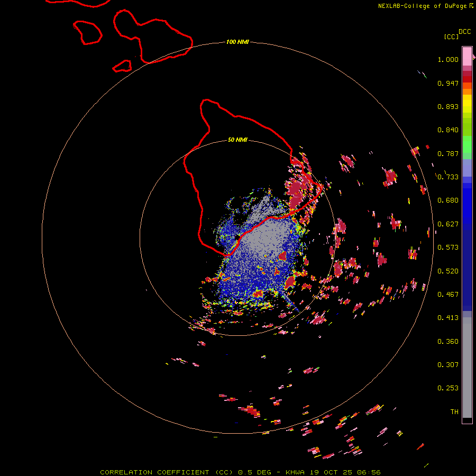The height and width of the screenshot is (476, 476).
Task: Select the 0.467 scale value
Action: (x=448, y=295)
